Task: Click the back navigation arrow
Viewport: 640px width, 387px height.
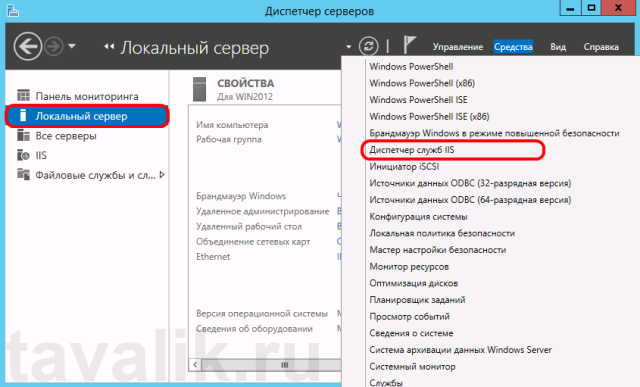Action: (28, 47)
